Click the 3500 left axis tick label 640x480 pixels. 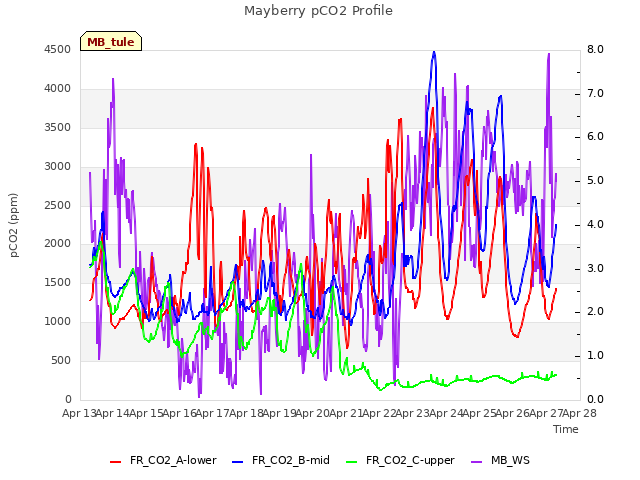click(58, 127)
